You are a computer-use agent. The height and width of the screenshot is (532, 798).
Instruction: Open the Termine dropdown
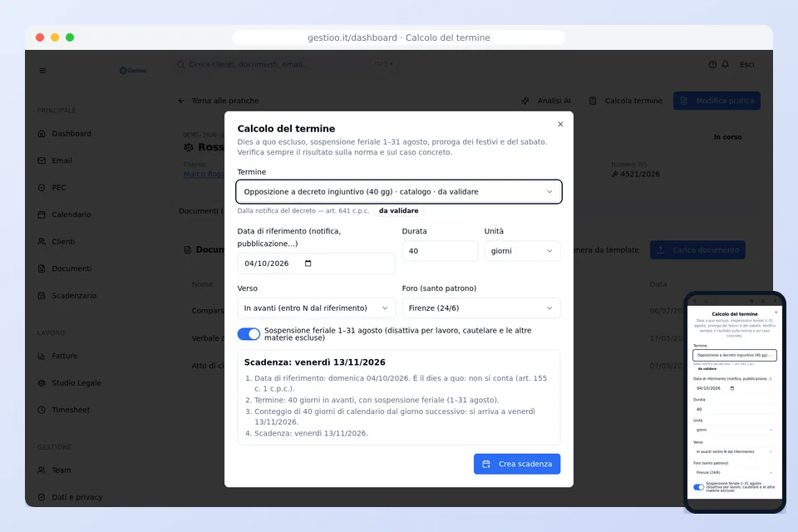click(x=399, y=192)
